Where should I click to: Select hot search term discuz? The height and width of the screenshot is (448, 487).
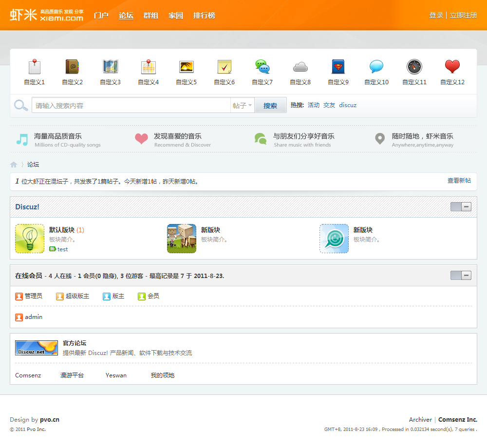(348, 105)
